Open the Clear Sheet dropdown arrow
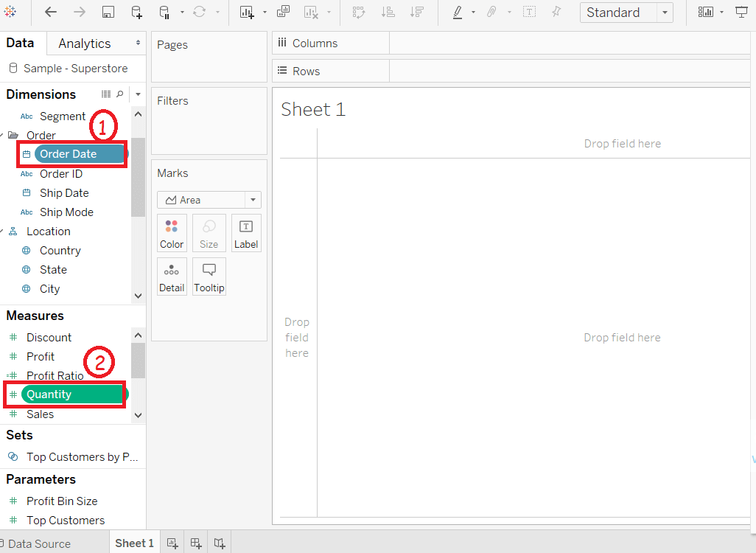Image resolution: width=756 pixels, height=553 pixels. 329,12
